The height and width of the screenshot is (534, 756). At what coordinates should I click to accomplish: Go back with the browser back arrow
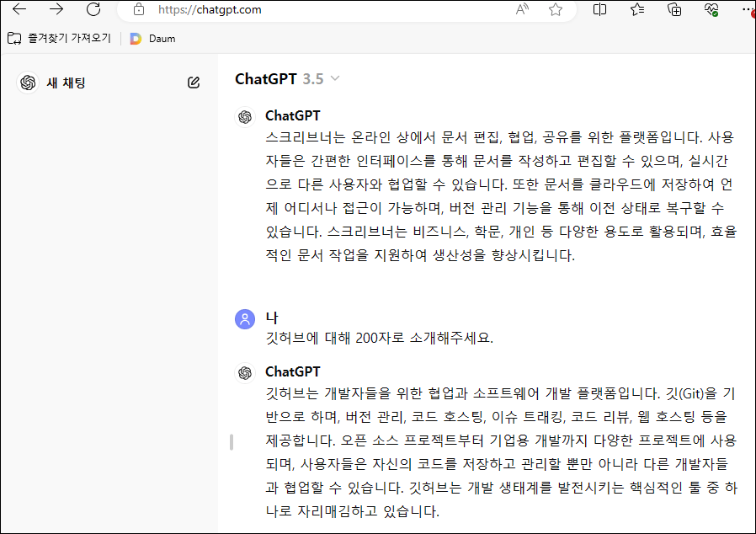pos(19,9)
